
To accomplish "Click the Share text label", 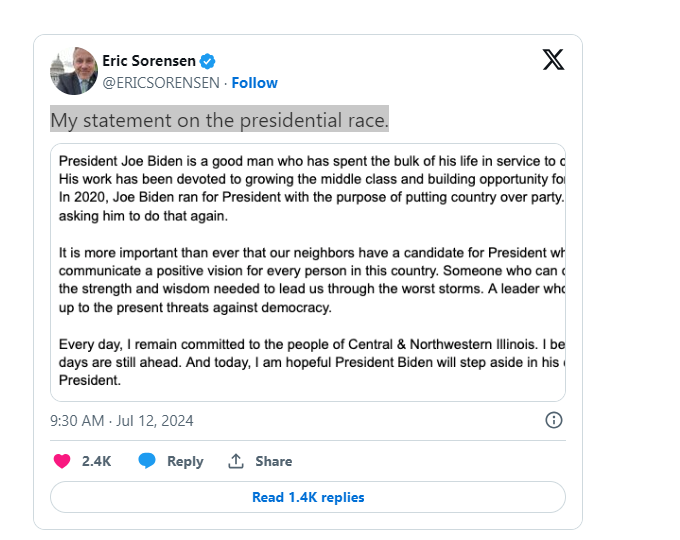I will 273,461.
